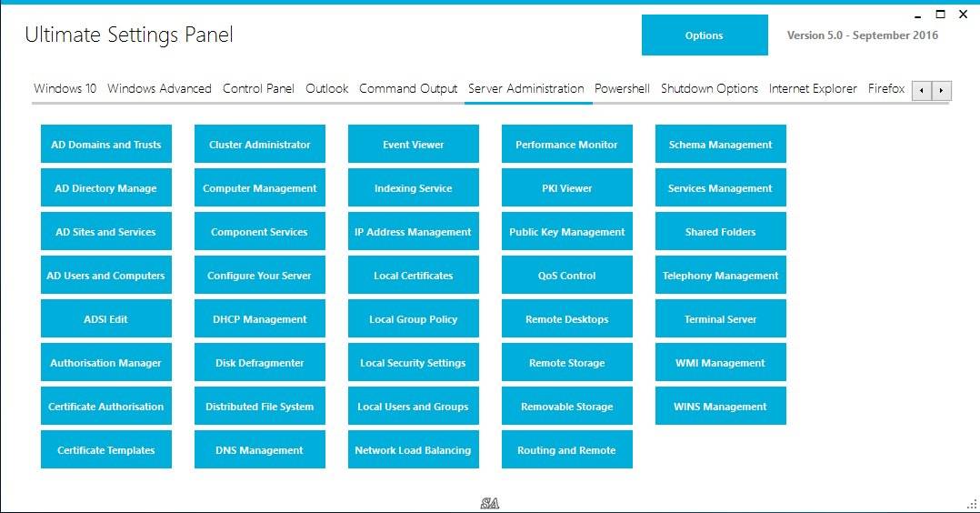Launch Local Group Policy
Image resolution: width=980 pixels, height=513 pixels.
[x=414, y=318]
